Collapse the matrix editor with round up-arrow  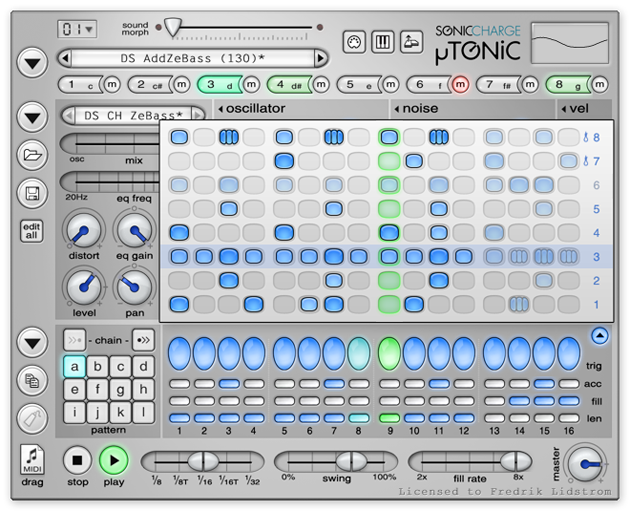pyautogui.click(x=600, y=335)
